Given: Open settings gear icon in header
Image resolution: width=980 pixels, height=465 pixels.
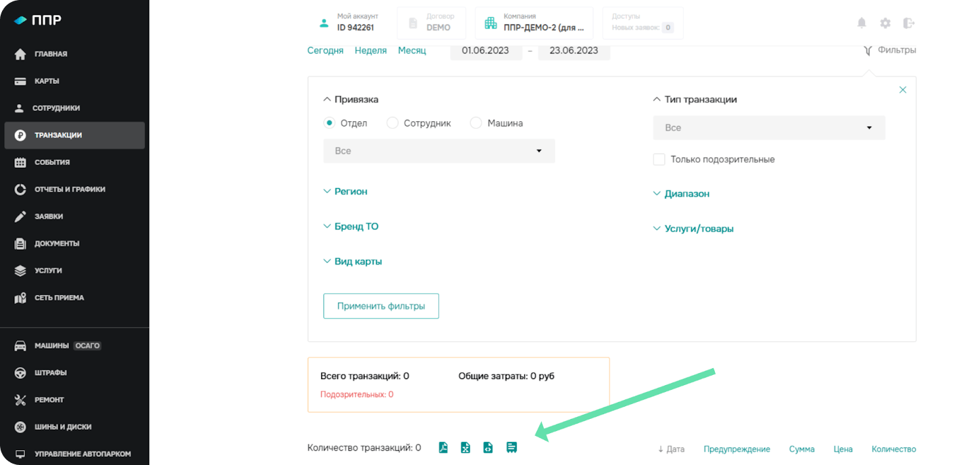Looking at the screenshot, I should (885, 23).
